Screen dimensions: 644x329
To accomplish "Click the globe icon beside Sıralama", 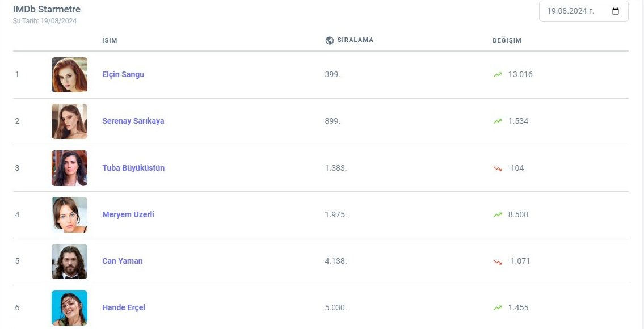I will pyautogui.click(x=330, y=40).
